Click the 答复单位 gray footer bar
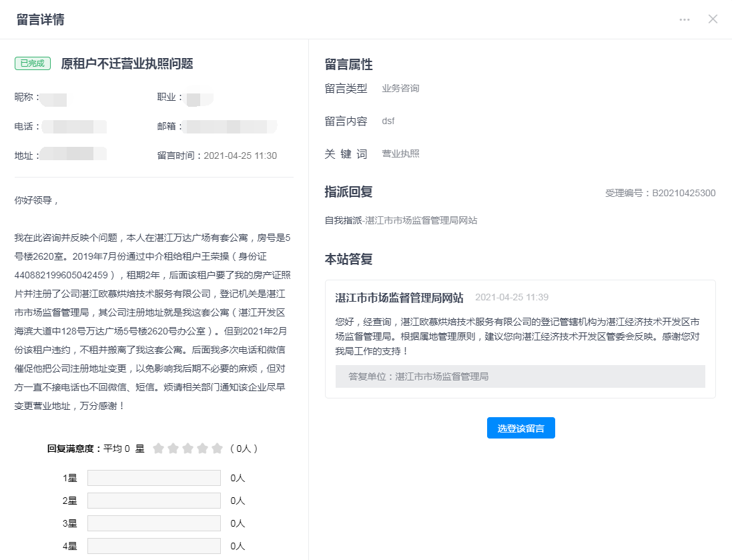732x560 pixels. (x=520, y=376)
